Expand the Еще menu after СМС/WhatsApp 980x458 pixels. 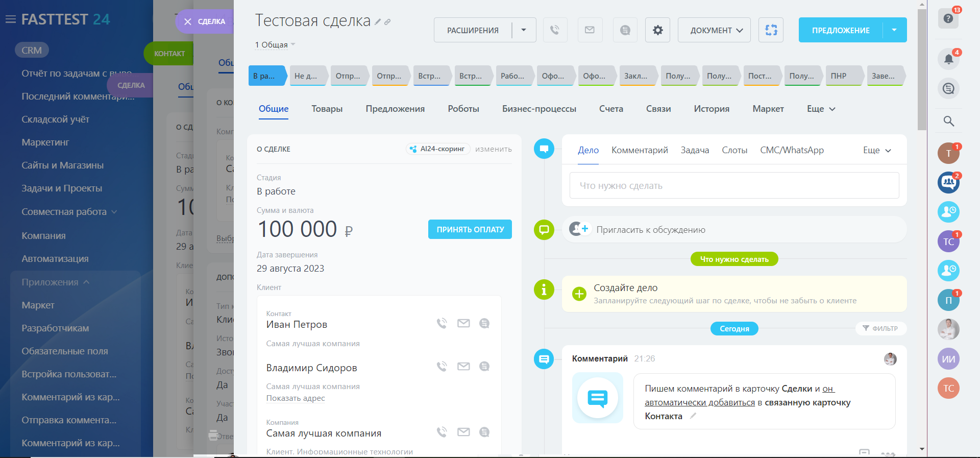click(x=877, y=150)
